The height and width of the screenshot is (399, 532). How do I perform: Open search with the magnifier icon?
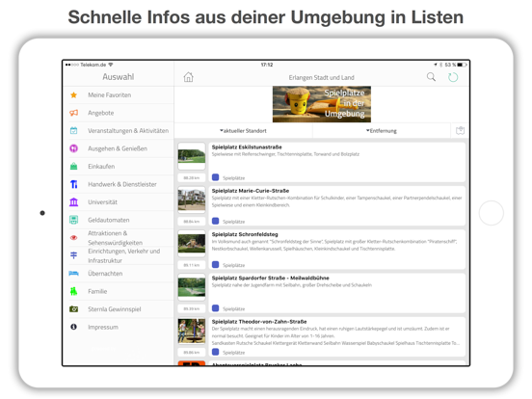coord(431,77)
